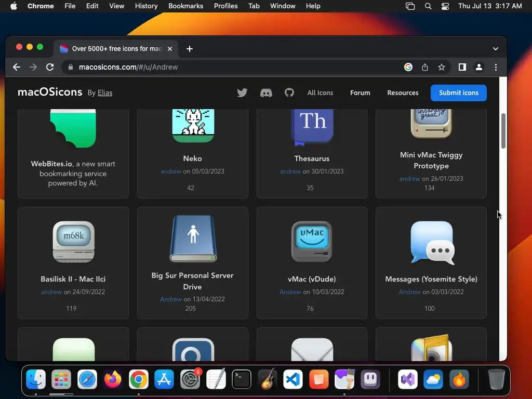Launch Firefox from the dock
The width and height of the screenshot is (532, 399).
113,379
